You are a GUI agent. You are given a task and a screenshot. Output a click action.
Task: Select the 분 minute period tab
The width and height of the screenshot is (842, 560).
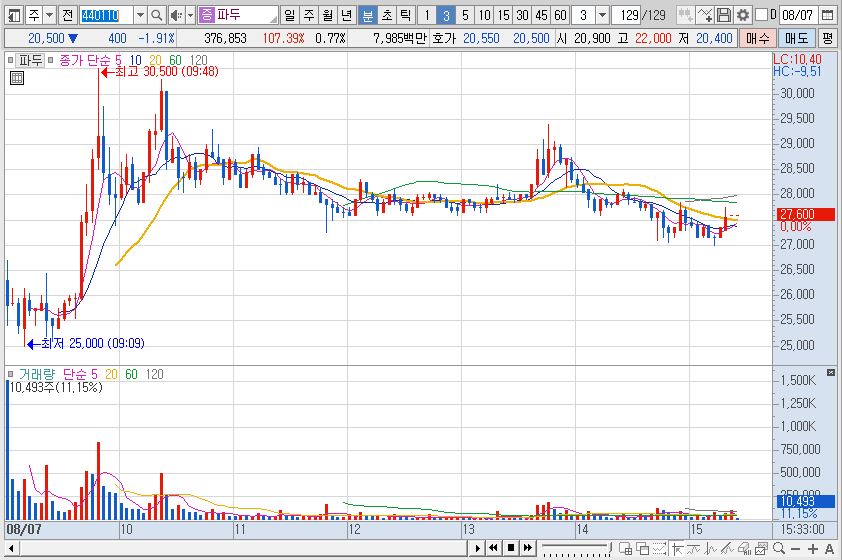point(367,15)
